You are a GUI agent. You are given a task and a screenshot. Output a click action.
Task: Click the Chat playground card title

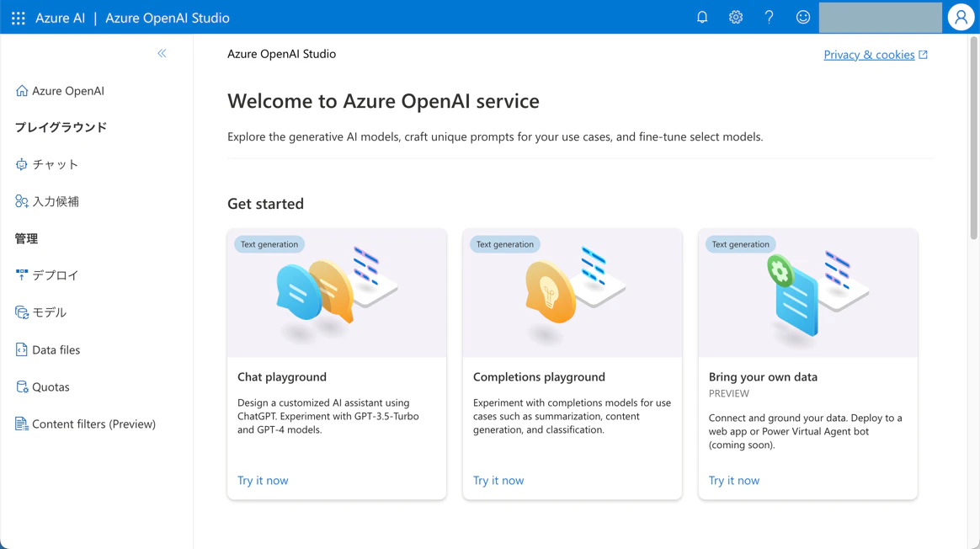(282, 377)
